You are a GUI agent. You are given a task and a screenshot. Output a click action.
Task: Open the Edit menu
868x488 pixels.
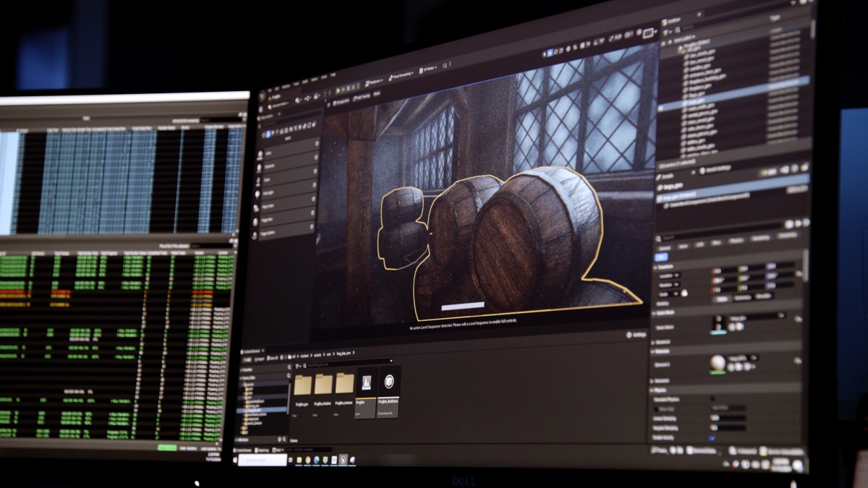[277, 89]
